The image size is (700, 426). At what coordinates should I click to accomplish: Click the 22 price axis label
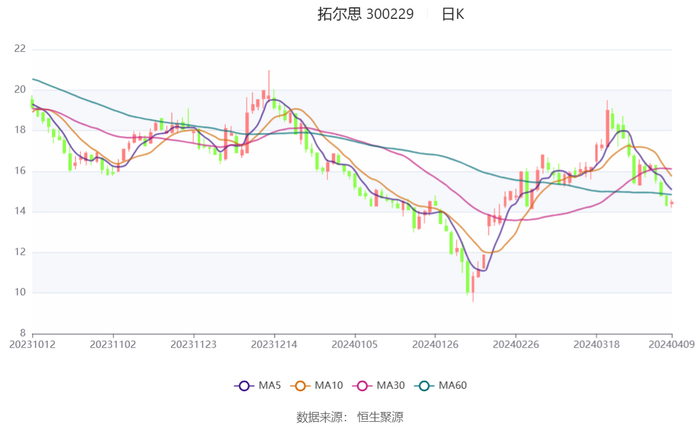coord(20,49)
